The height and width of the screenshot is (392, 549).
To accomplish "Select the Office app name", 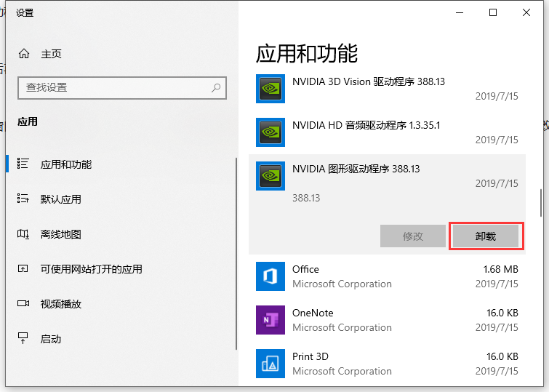I will (305, 269).
